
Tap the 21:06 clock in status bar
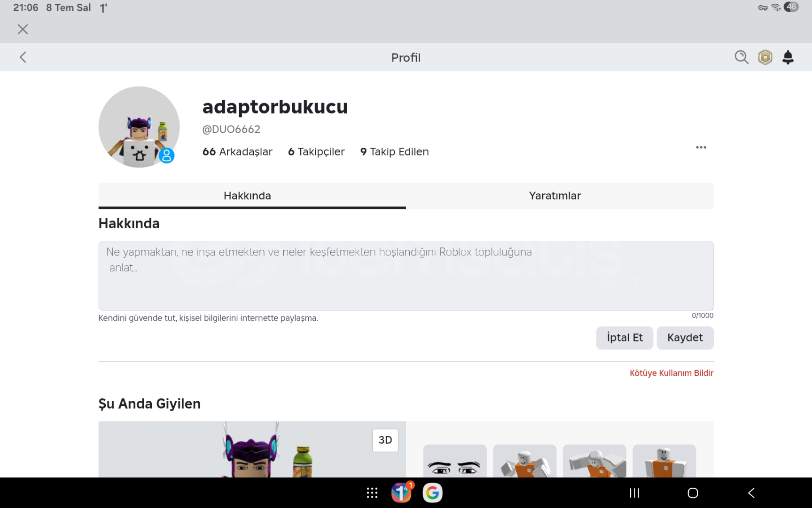point(26,8)
